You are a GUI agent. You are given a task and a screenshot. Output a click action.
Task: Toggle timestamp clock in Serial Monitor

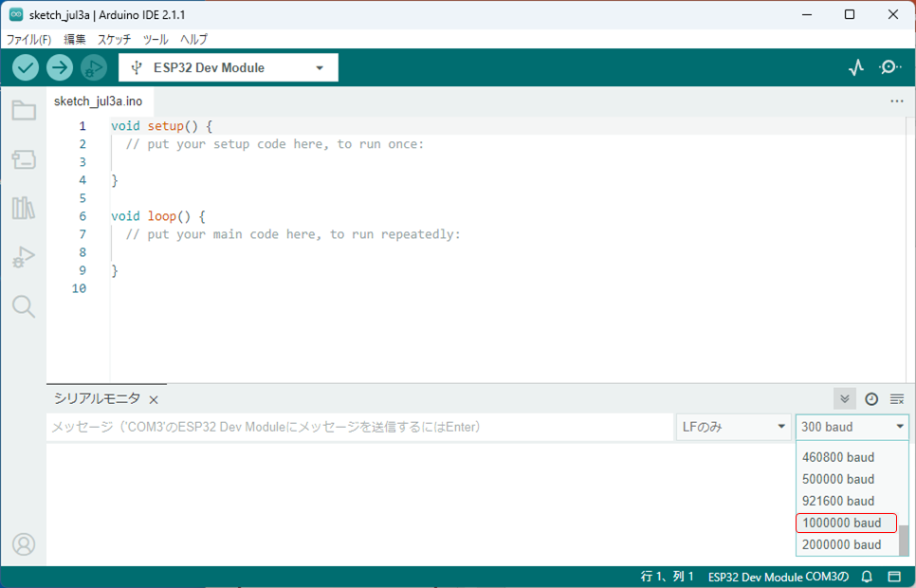click(x=871, y=399)
